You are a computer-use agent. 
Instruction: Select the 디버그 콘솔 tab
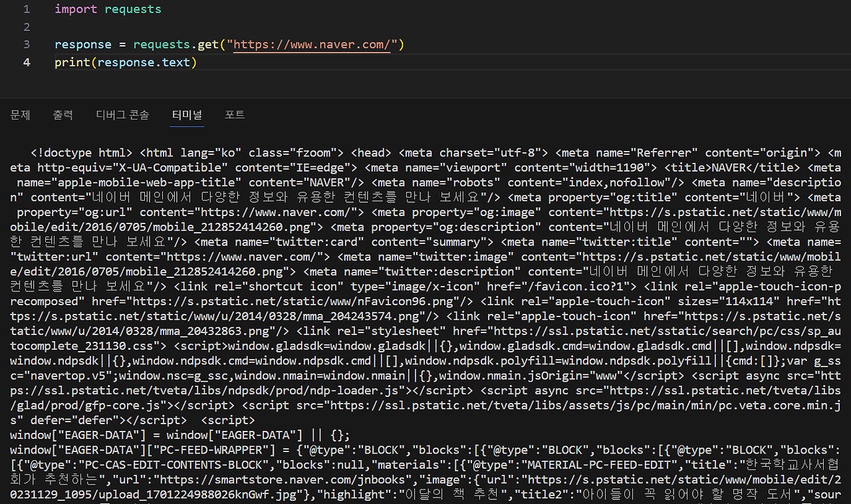point(122,114)
